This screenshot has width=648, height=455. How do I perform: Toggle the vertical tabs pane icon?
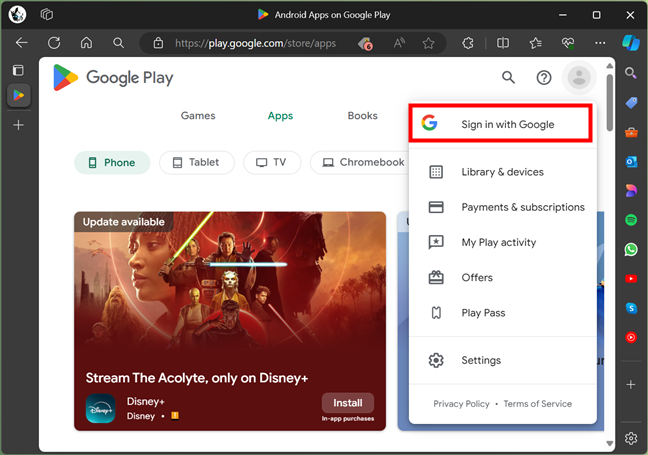click(x=18, y=70)
